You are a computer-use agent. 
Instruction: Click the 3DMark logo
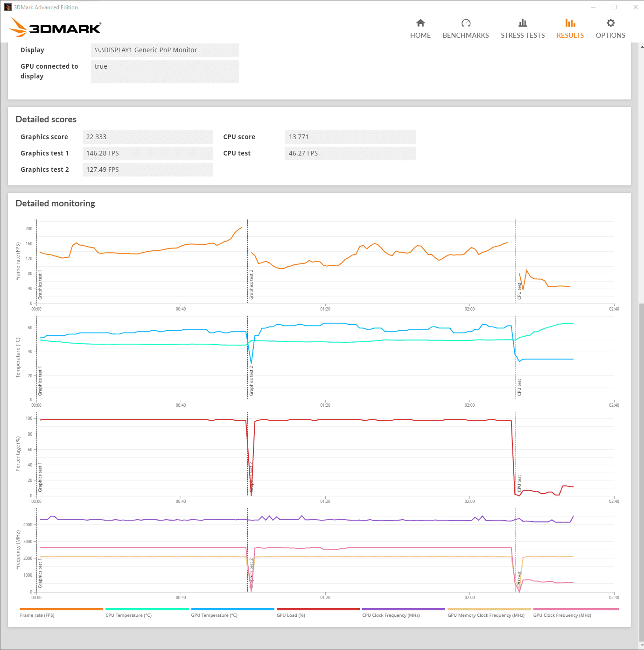point(55,27)
